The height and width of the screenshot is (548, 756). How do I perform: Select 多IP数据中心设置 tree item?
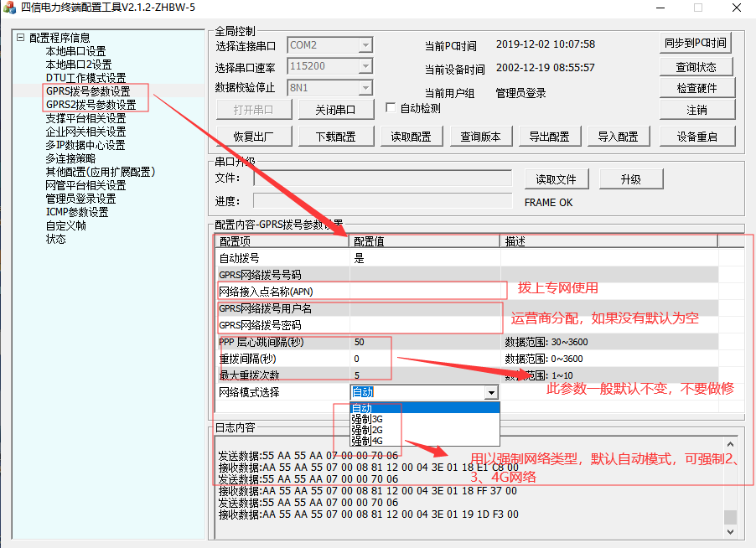pos(85,145)
